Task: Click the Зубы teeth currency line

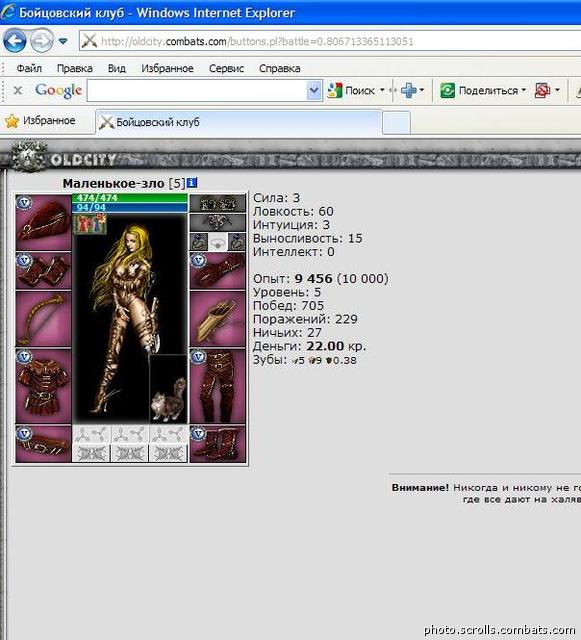Action: tap(305, 360)
